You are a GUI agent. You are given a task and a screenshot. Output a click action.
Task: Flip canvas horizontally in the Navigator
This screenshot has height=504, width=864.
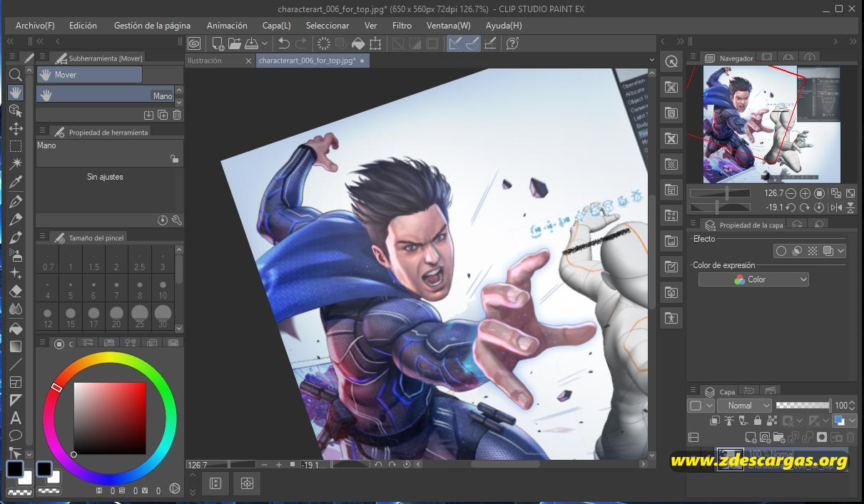(x=835, y=207)
